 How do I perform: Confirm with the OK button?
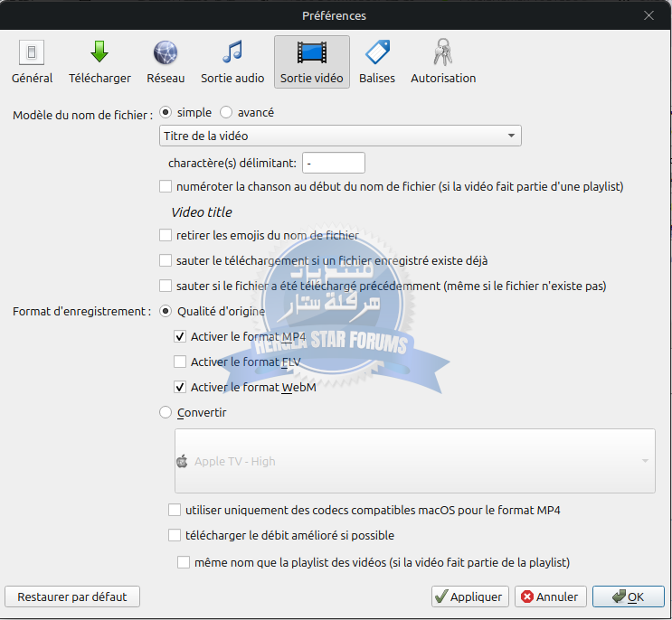click(x=629, y=597)
